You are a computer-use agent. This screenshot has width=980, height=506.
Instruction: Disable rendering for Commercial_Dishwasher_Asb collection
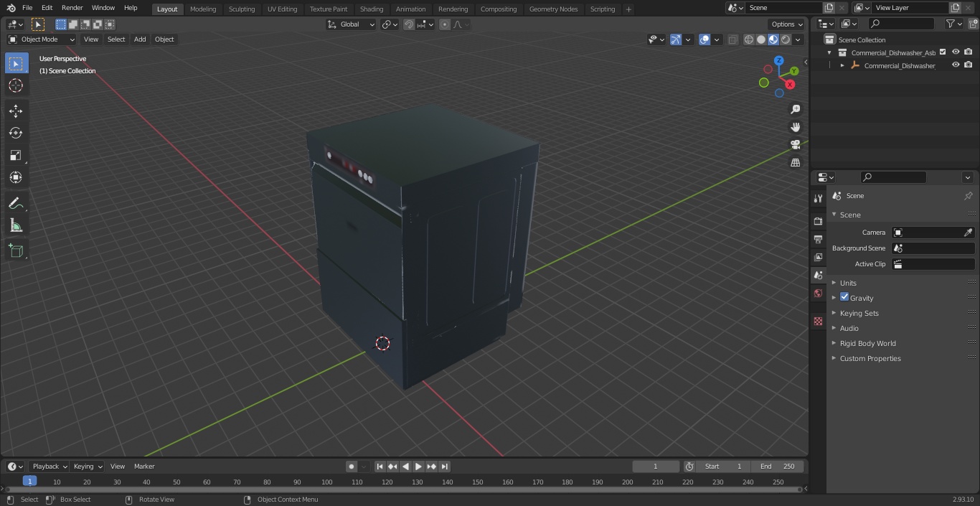pyautogui.click(x=968, y=52)
